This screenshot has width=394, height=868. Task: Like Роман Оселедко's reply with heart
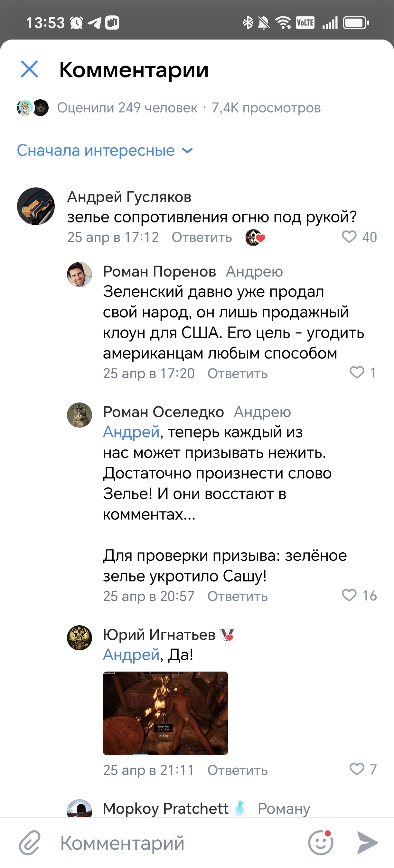[x=349, y=595]
